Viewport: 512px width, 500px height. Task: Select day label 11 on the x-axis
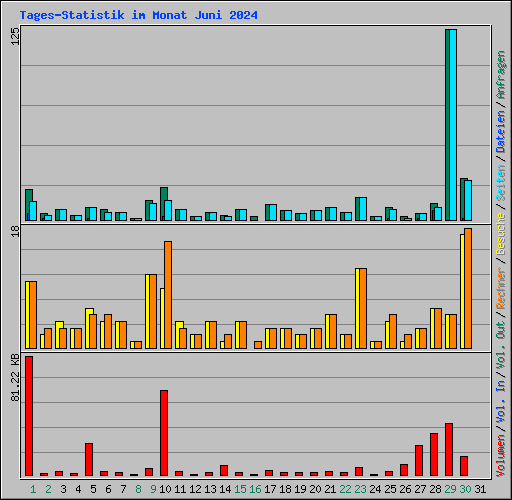180,489
